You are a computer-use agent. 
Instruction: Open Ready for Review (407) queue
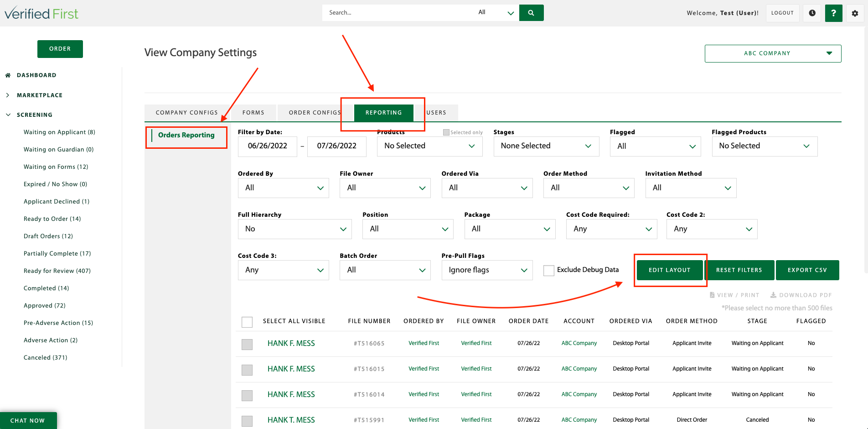pos(57,271)
